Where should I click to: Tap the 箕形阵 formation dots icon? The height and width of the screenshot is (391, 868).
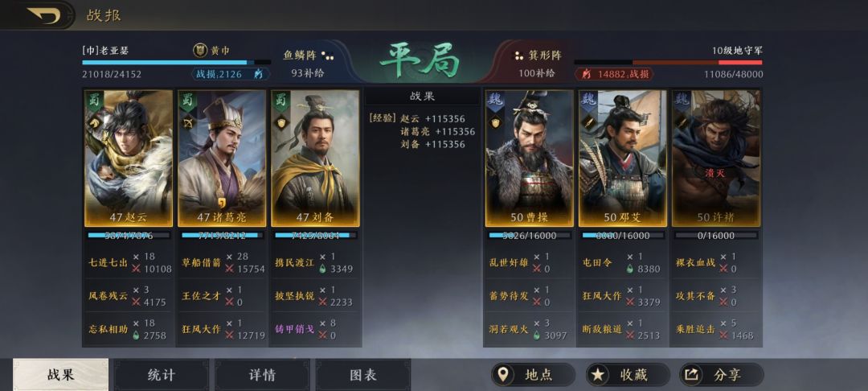coord(519,56)
